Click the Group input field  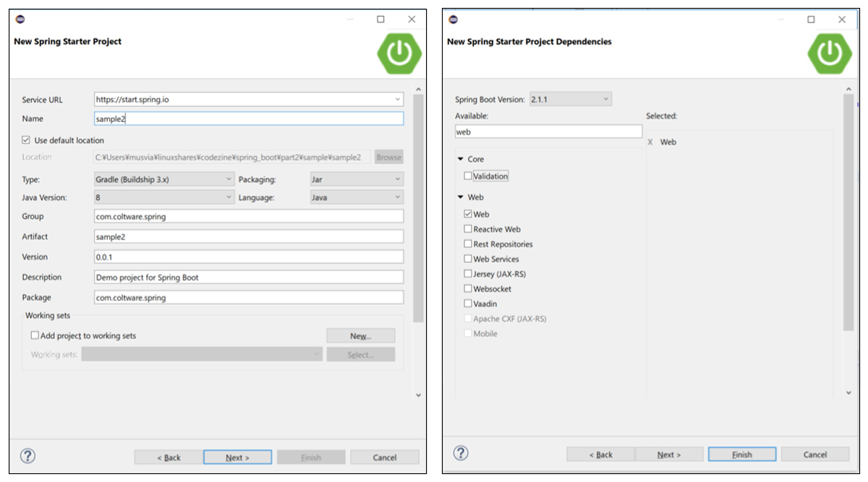[x=249, y=216]
